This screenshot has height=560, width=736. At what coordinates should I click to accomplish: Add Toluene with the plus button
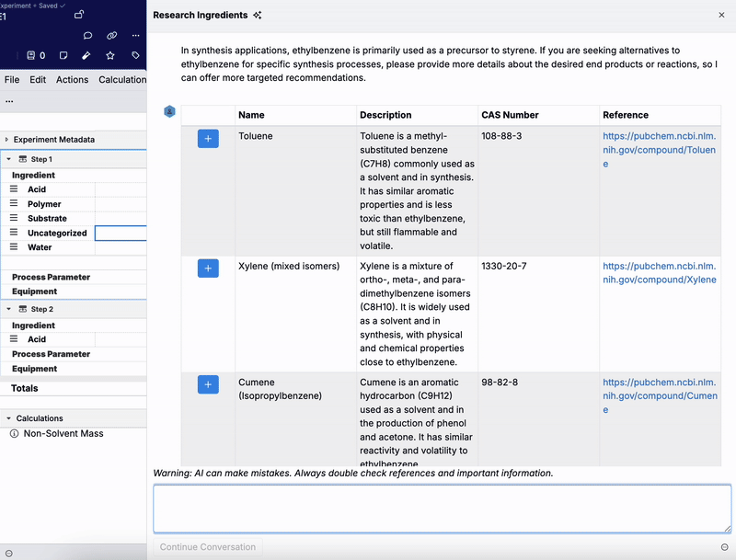pyautogui.click(x=208, y=138)
